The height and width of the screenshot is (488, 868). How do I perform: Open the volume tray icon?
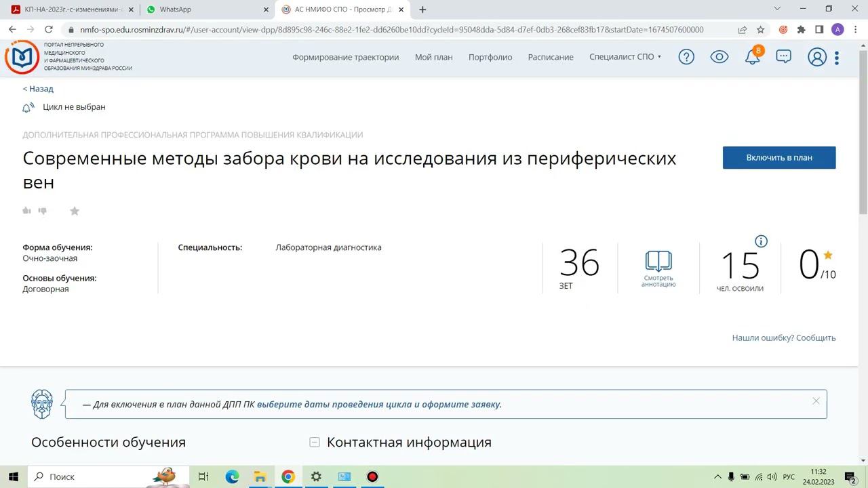click(772, 476)
